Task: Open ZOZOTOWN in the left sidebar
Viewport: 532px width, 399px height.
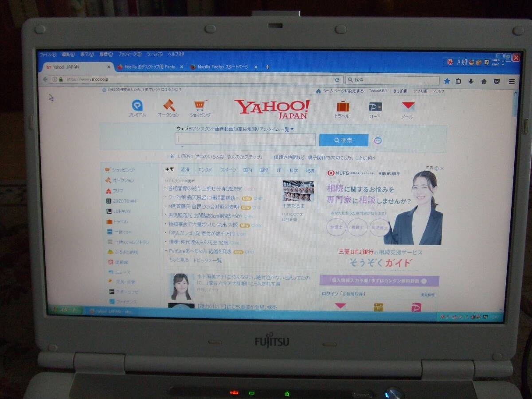Action: point(121,201)
